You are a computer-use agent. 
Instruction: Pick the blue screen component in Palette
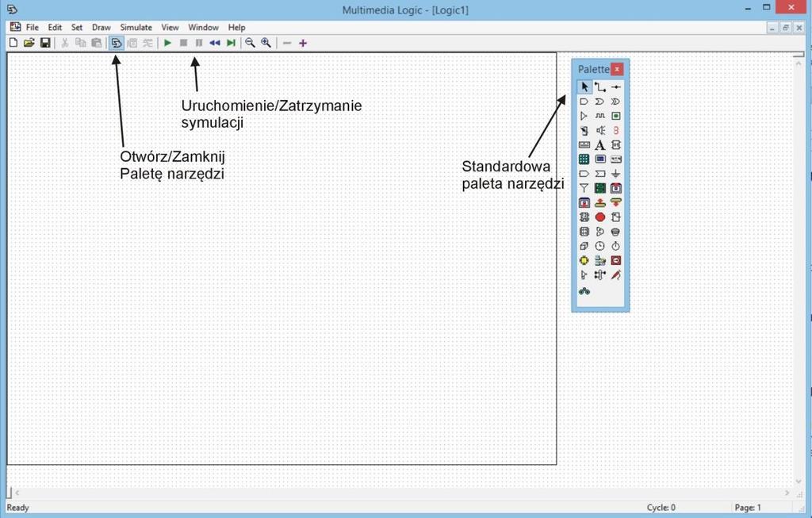click(x=599, y=159)
